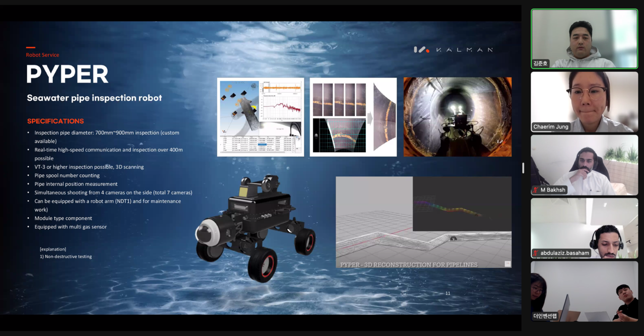
Task: Click M Bakhsh's muted microphone icon
Action: point(536,190)
